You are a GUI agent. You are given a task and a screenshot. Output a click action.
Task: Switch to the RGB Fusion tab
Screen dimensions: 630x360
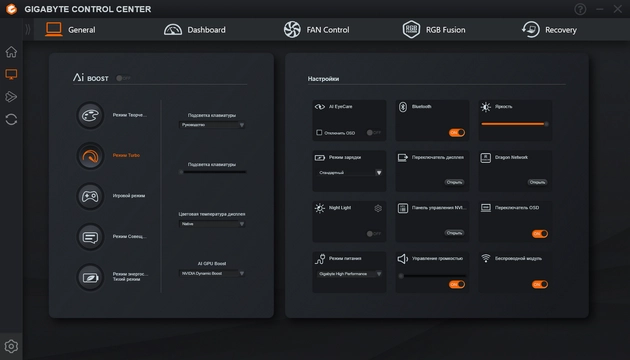click(434, 29)
